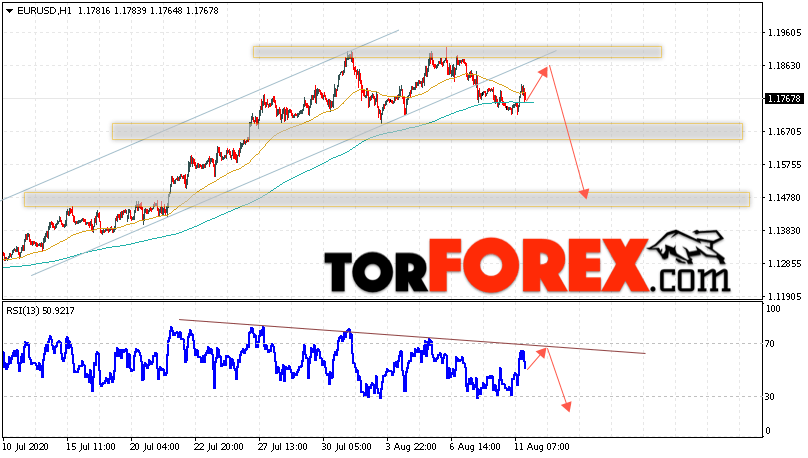This screenshot has height=458, width=808.
Task: Click the EURUSD,H1 chart symbol label
Action: [45, 11]
